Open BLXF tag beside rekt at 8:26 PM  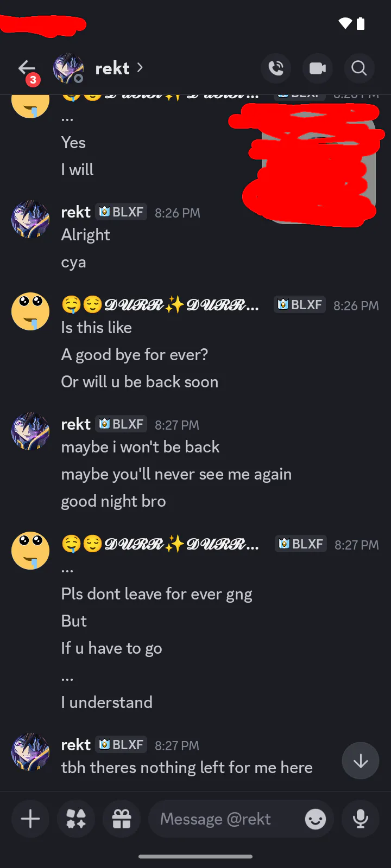tap(122, 212)
